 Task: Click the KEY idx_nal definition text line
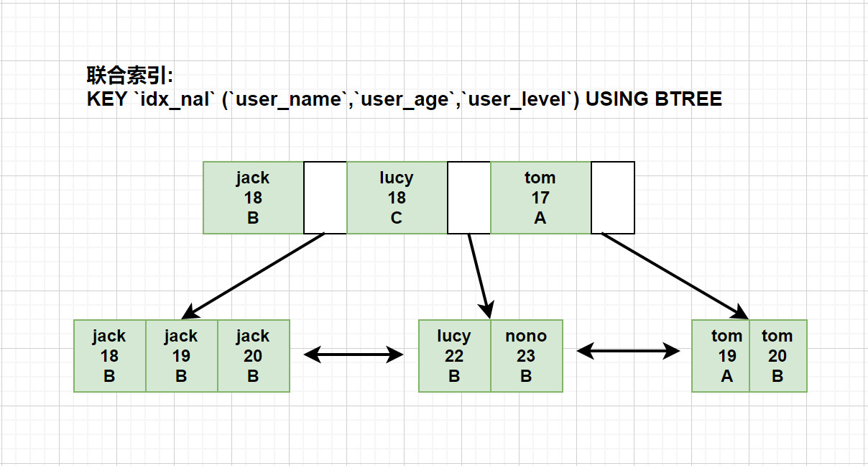(404, 99)
